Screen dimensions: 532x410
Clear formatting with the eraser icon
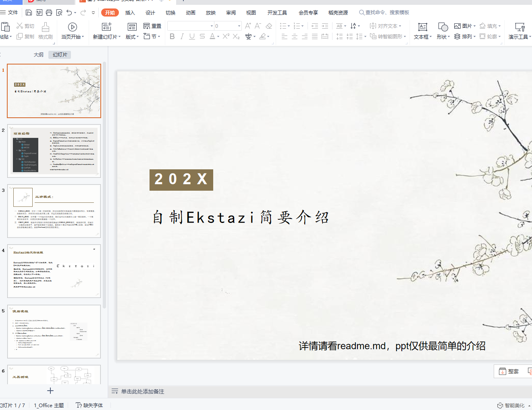pos(269,26)
